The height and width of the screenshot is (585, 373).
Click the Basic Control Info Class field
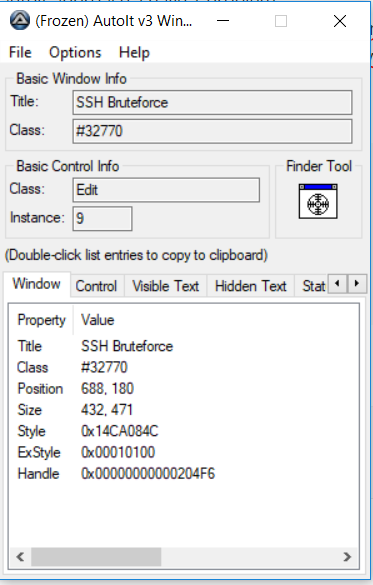[166, 190]
